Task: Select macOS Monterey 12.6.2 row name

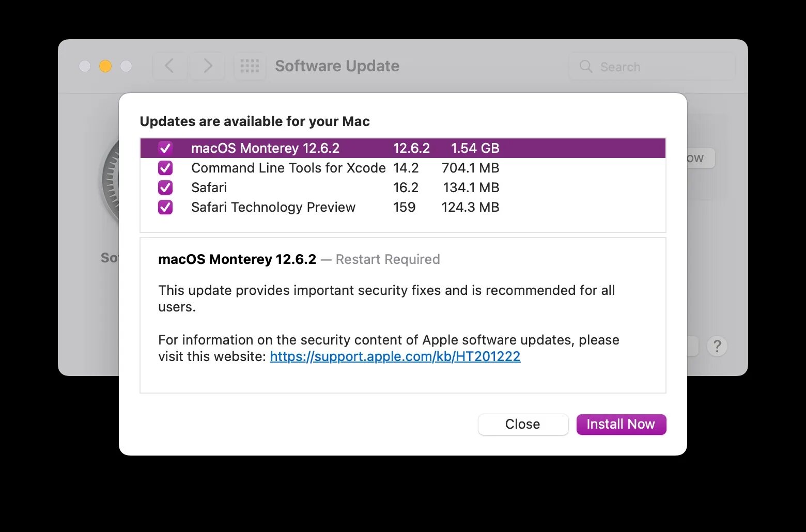Action: [265, 148]
